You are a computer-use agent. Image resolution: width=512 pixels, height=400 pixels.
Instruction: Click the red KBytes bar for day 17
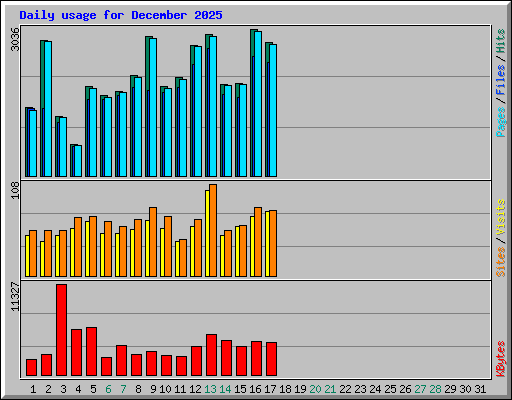[x=272, y=359]
